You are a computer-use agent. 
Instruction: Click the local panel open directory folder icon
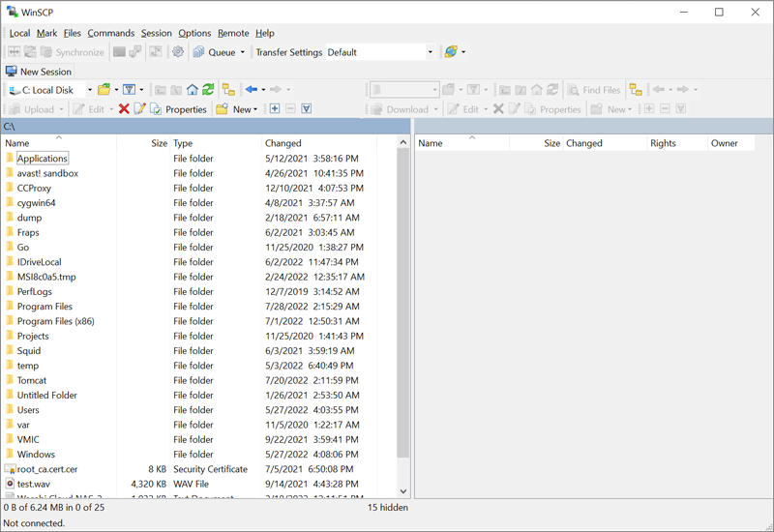coord(104,90)
